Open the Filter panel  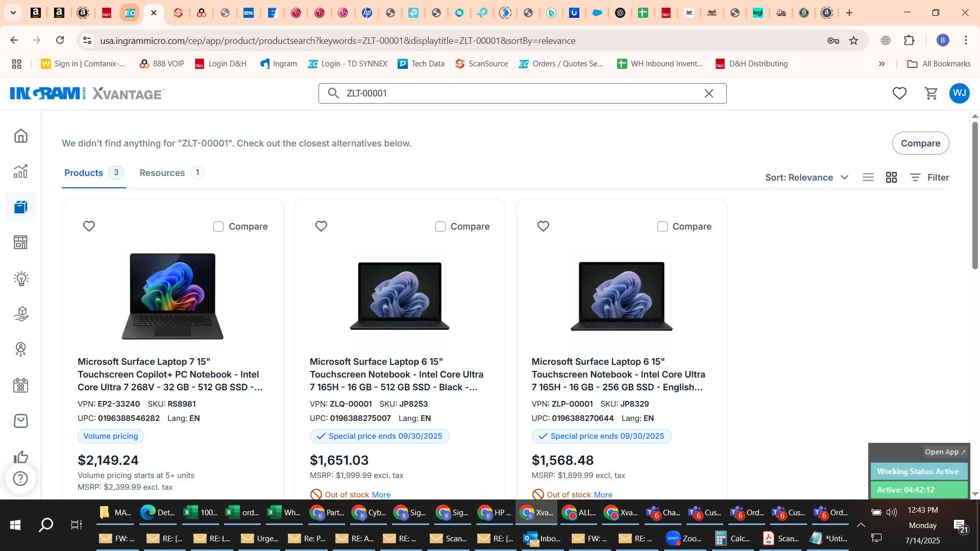click(929, 178)
